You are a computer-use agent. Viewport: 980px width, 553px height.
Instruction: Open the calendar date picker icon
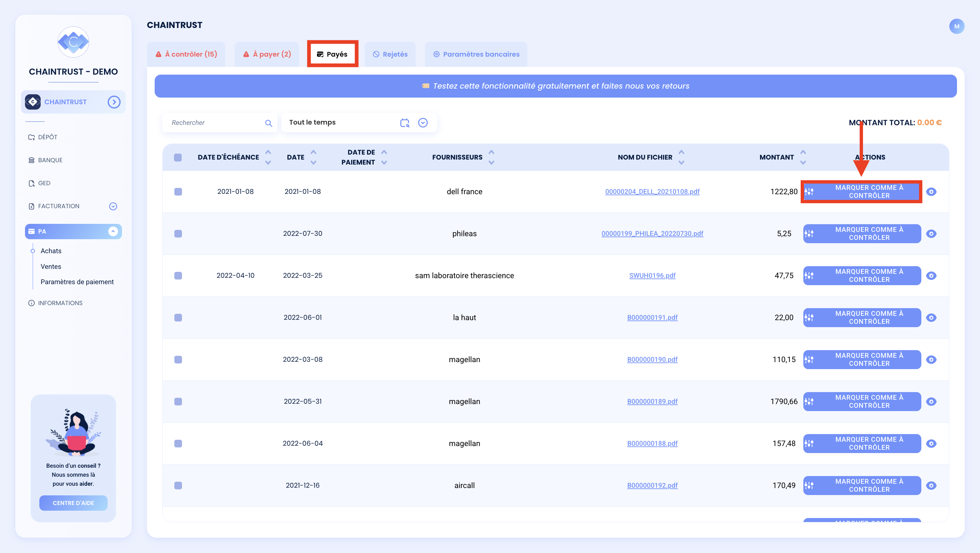(x=405, y=123)
